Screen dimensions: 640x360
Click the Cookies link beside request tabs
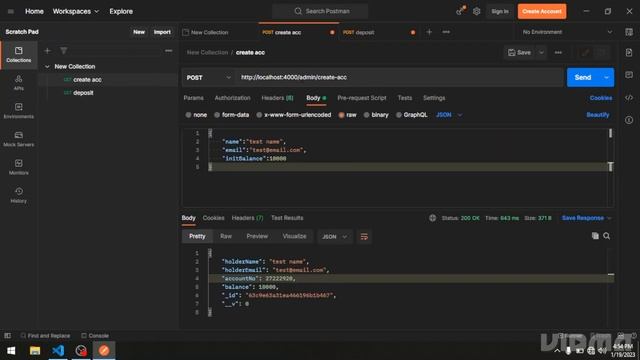[601, 98]
